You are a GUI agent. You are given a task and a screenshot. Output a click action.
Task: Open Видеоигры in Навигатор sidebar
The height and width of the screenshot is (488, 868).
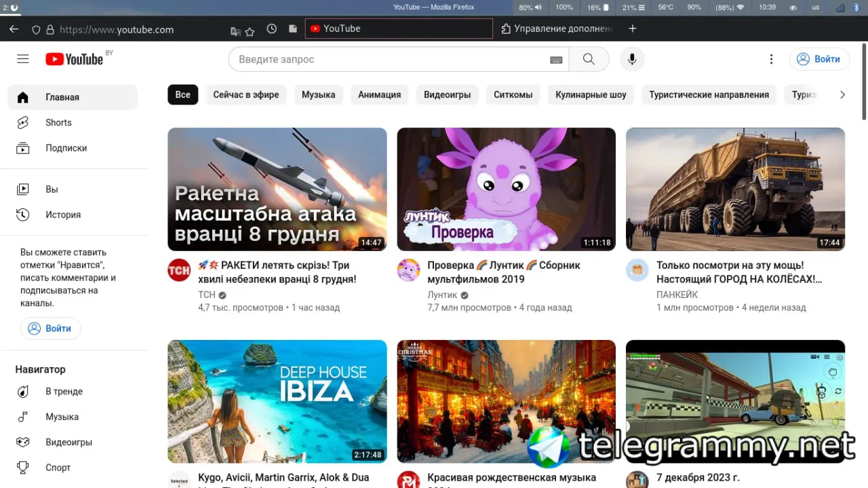coord(73,443)
